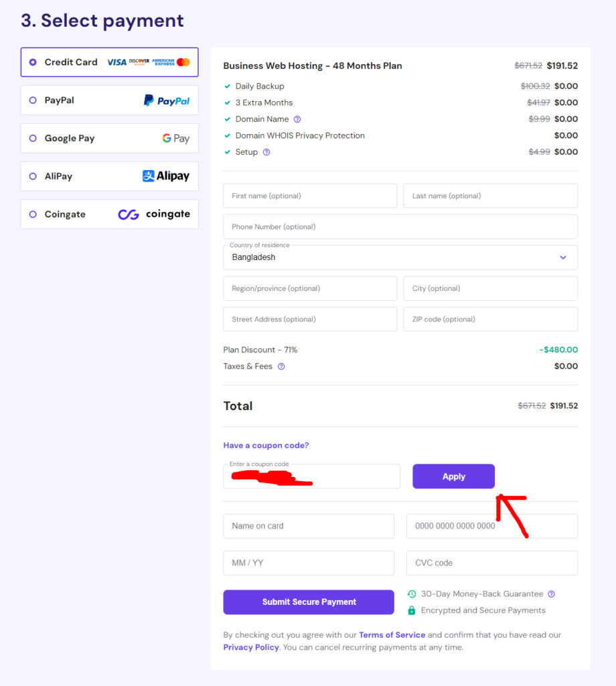Viewport: 616px width, 686px height.
Task: Focus the card number field
Action: pos(492,527)
